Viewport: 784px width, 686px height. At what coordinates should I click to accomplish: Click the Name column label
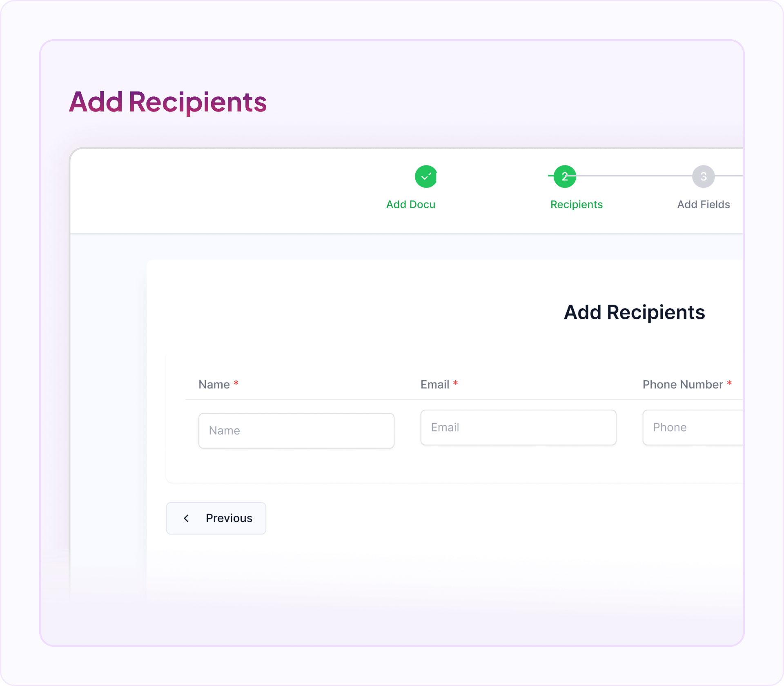pyautogui.click(x=214, y=385)
